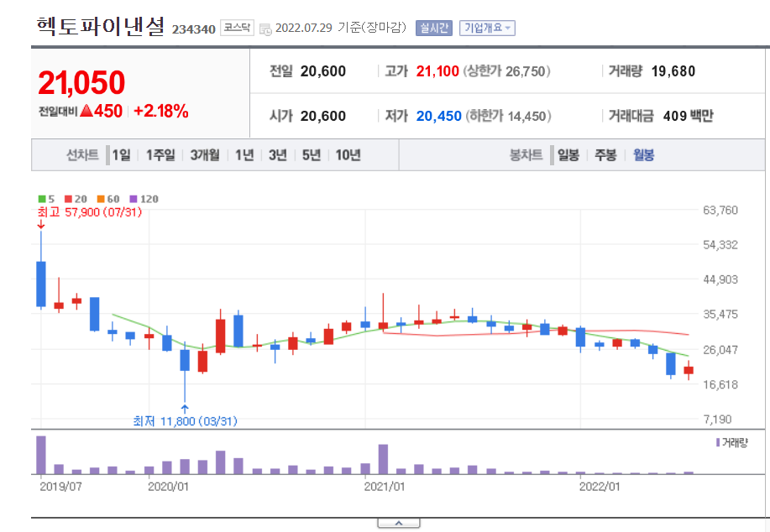Screen dimensions: 770x532
Task: Click the 상한가 26,750 text
Action: (507, 71)
